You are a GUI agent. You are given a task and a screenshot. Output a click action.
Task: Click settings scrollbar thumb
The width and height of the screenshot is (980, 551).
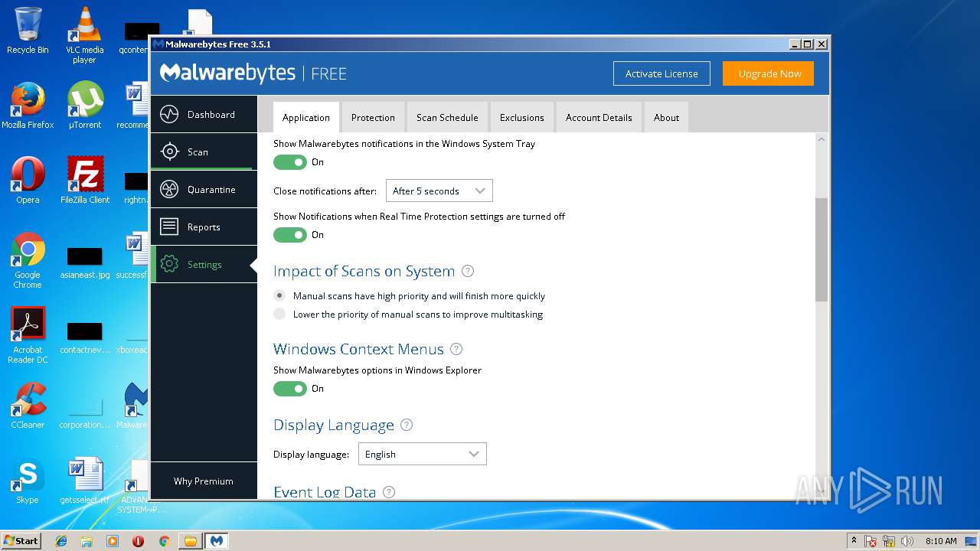point(822,249)
